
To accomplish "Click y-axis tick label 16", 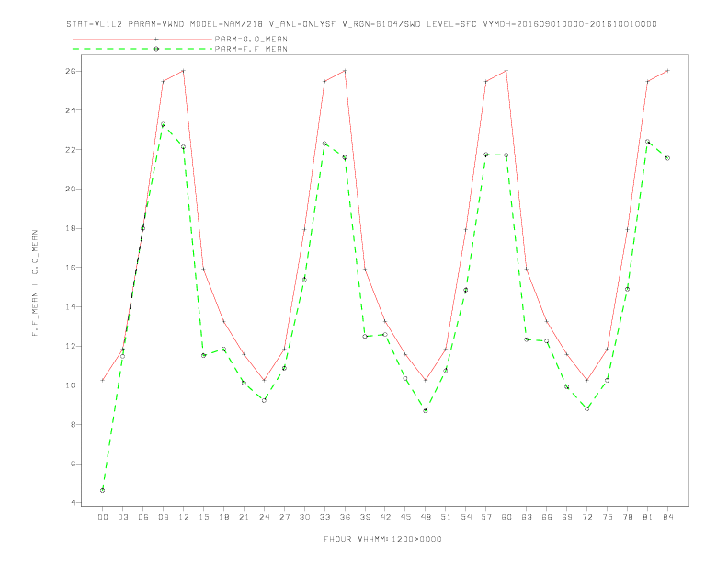I will coord(71,268).
